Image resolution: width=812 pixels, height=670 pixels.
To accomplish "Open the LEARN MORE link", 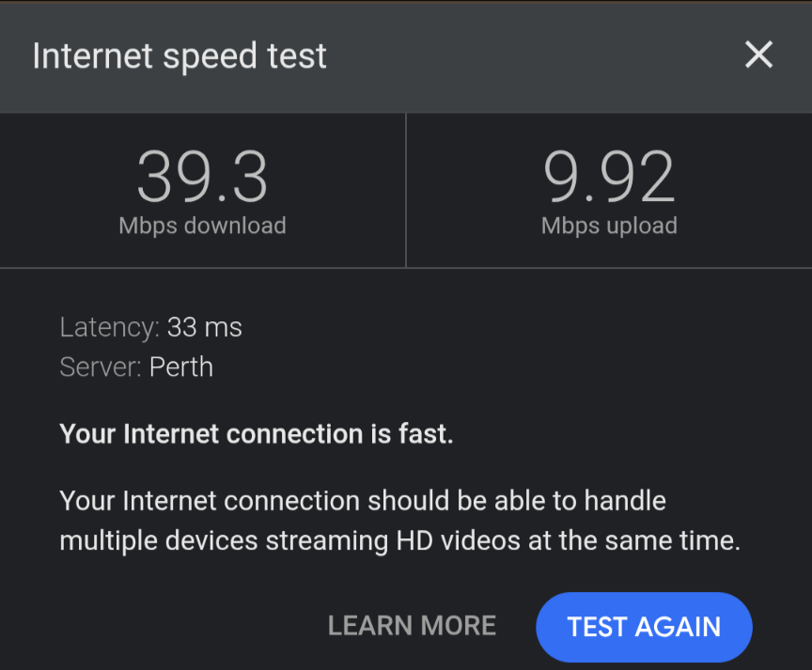I will (413, 626).
